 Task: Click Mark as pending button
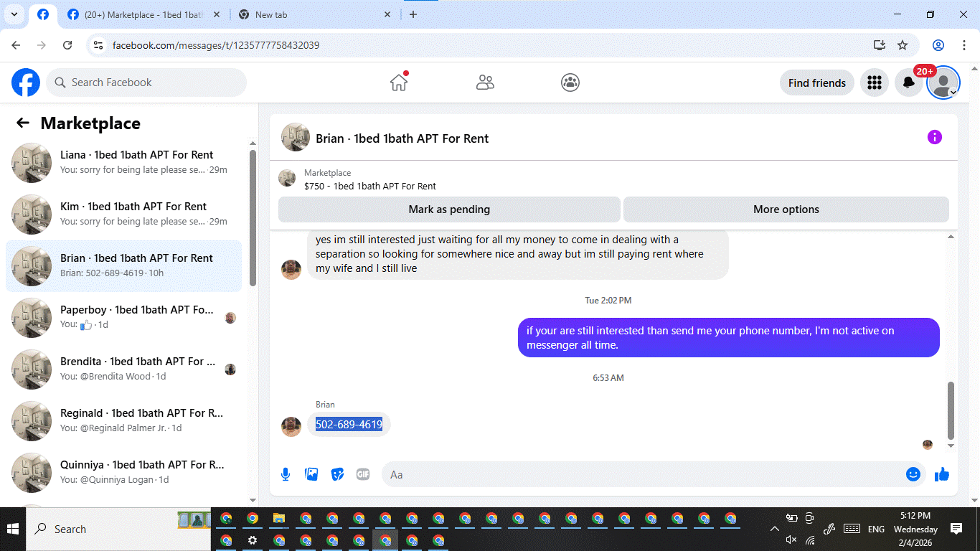point(449,209)
